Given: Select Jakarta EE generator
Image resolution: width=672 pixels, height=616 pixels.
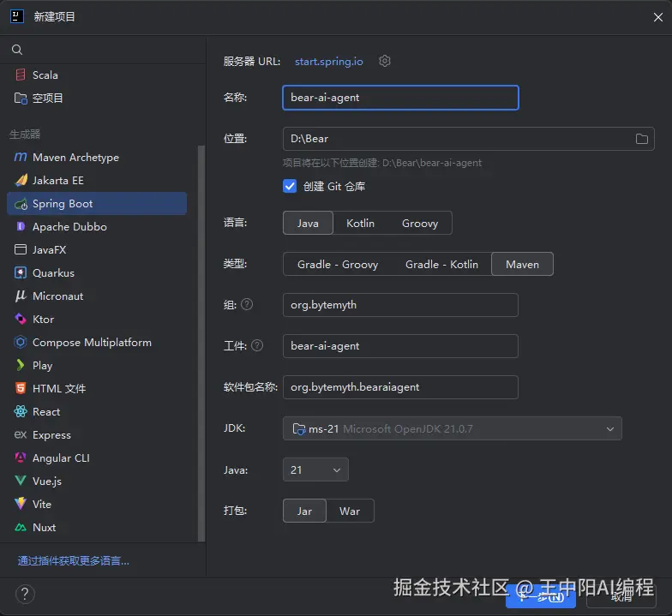Looking at the screenshot, I should 97,180.
